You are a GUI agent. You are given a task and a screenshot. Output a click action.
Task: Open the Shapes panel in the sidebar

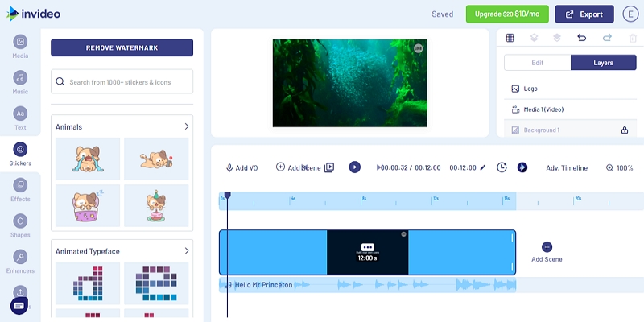20,226
